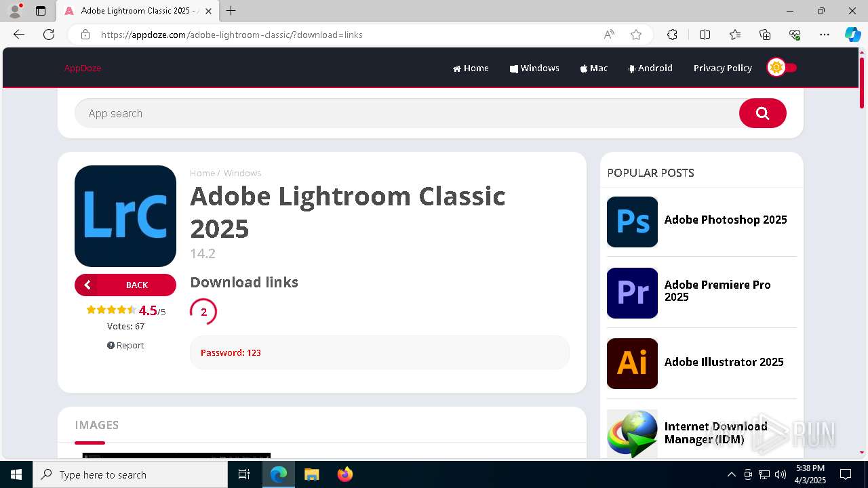Click the taskbar search box
The image size is (868, 488).
(130, 474)
